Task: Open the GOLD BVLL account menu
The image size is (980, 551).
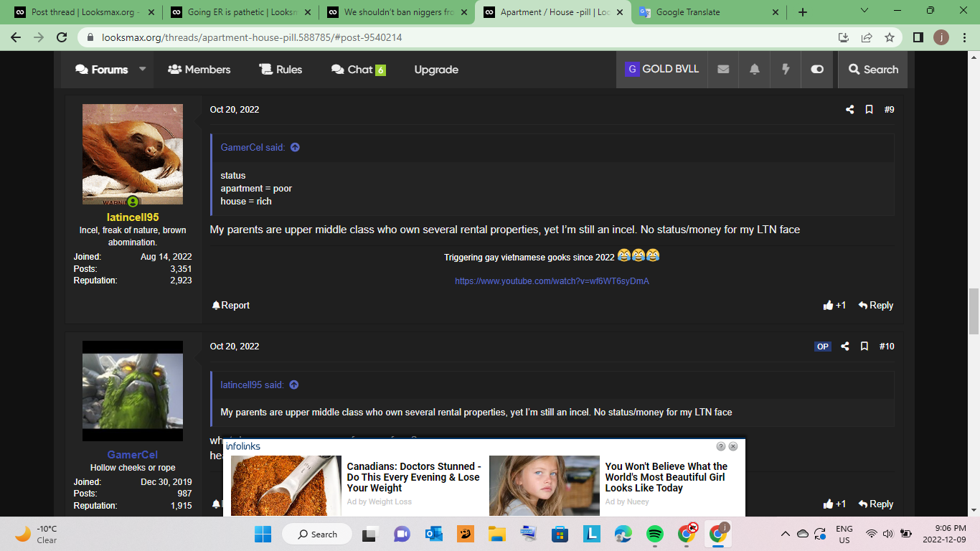Action: [x=661, y=70]
